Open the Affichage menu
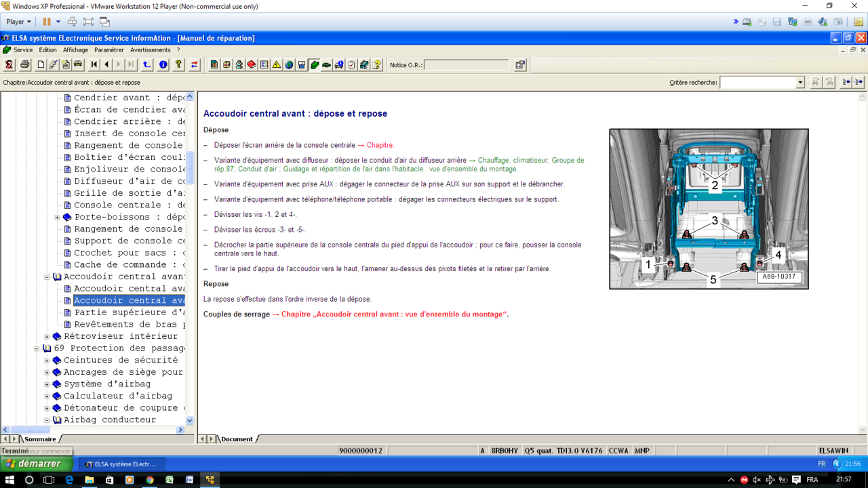Image resolution: width=868 pixels, height=488 pixels. [x=75, y=49]
